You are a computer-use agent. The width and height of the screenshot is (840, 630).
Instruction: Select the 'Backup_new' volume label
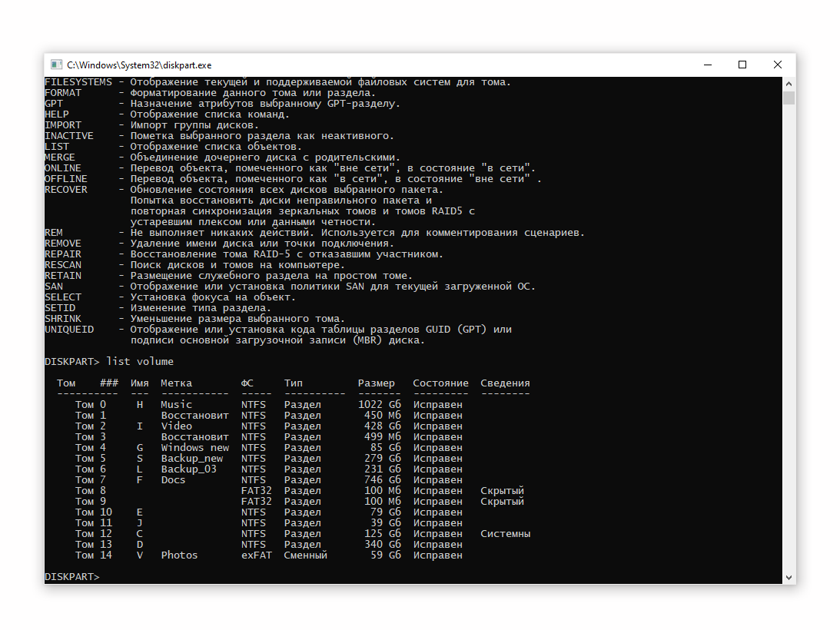coord(192,459)
